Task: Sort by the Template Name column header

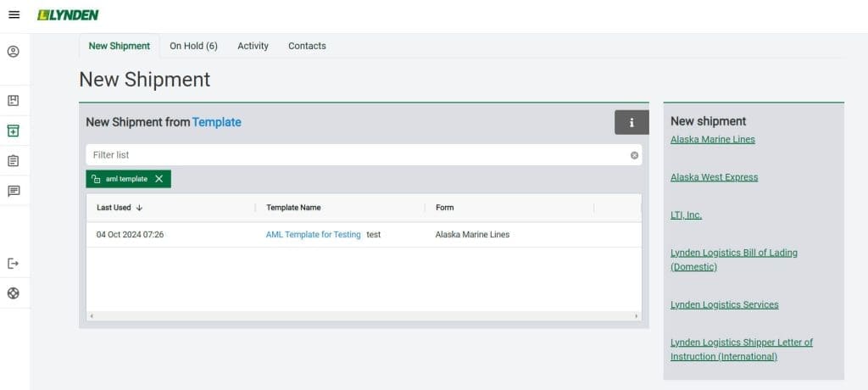Action: (293, 208)
